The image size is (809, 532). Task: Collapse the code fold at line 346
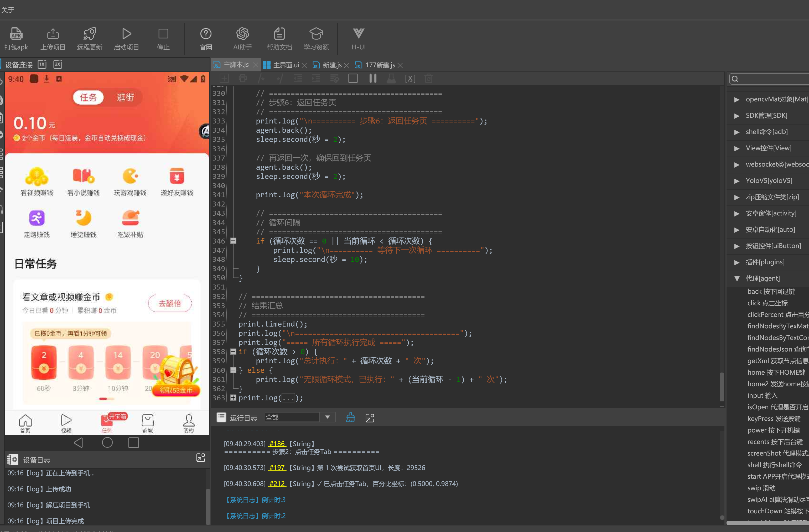pos(233,241)
